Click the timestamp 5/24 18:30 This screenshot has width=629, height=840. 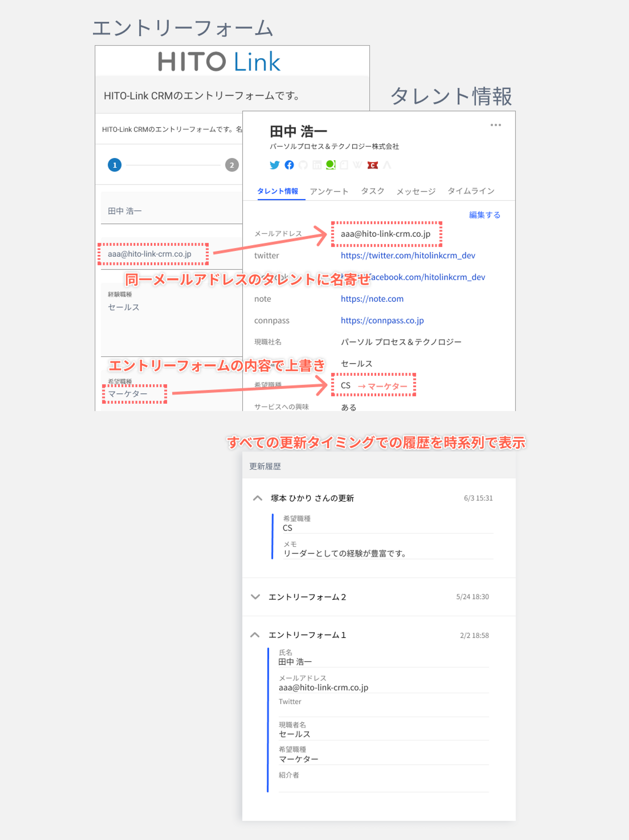(x=472, y=596)
